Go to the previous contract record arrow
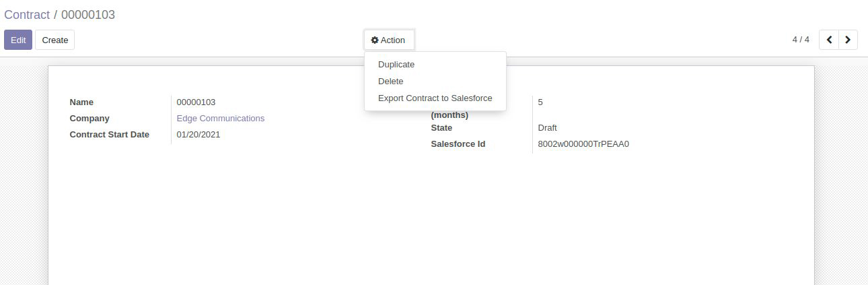The height and width of the screenshot is (285, 868). tap(829, 40)
